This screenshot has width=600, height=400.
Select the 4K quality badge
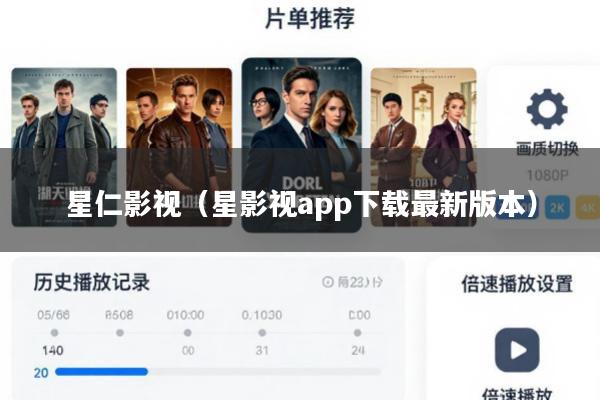coord(587,207)
